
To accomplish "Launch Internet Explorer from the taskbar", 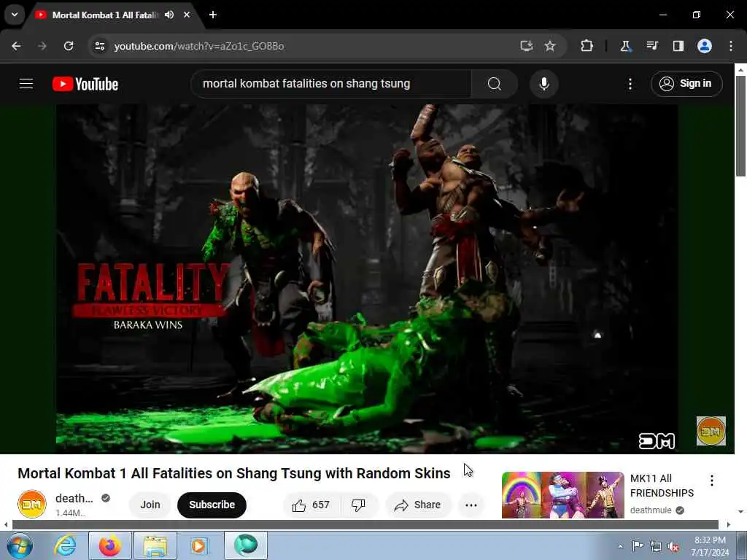I will coord(65,545).
